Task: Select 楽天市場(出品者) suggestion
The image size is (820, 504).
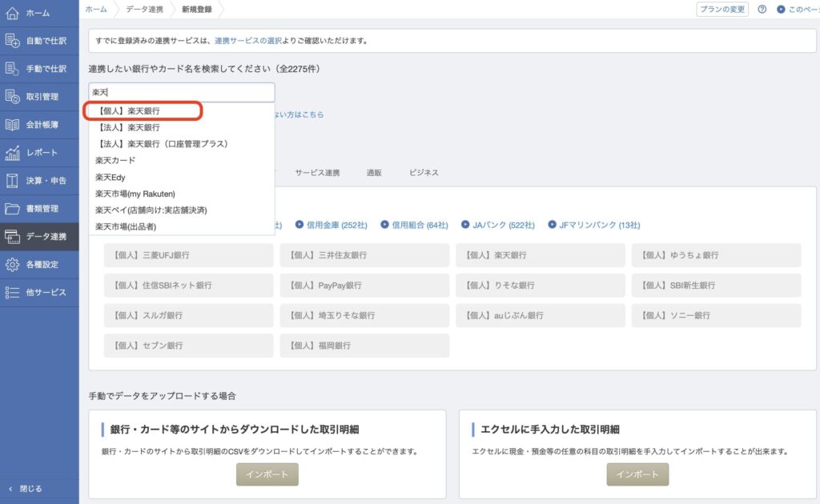Action: [x=182, y=226]
